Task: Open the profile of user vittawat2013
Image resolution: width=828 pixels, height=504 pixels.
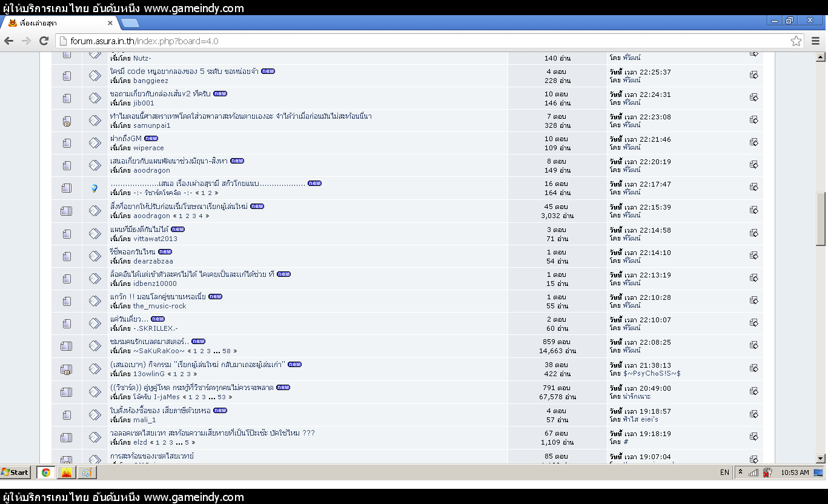Action: (x=156, y=239)
